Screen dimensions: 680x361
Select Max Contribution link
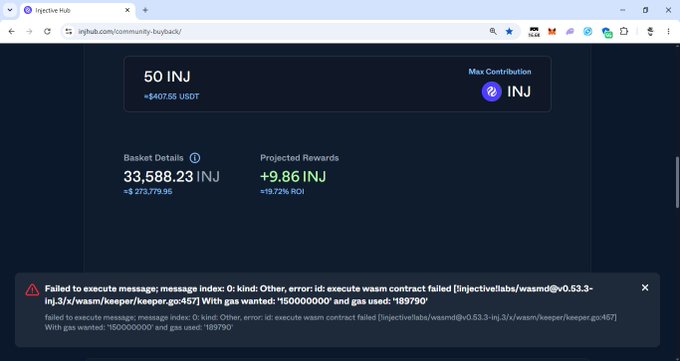tap(500, 72)
